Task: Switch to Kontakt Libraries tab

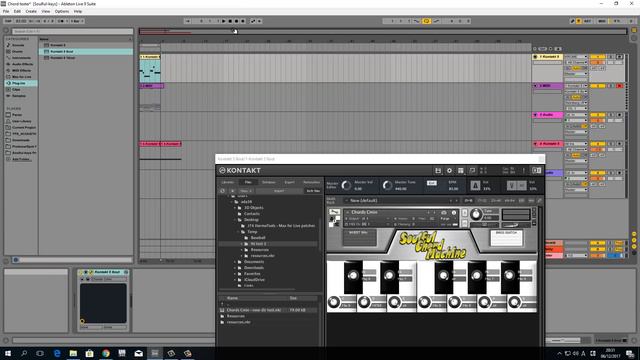Action: 228,182
